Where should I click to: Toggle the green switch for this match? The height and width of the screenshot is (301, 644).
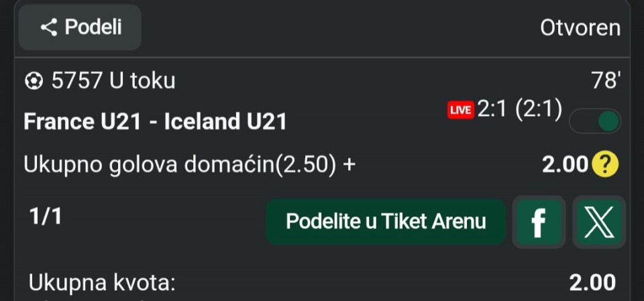click(594, 121)
